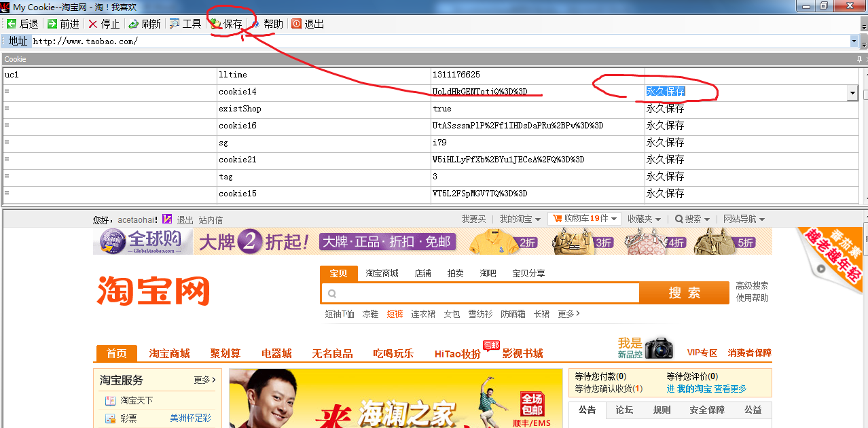Image resolution: width=868 pixels, height=428 pixels.
Task: Click the 淘宝天下 icon in 淘宝服务
Action: coord(110,401)
